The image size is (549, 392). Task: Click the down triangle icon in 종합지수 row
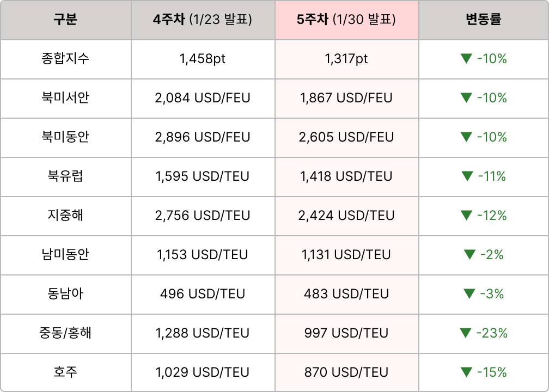tap(466, 59)
